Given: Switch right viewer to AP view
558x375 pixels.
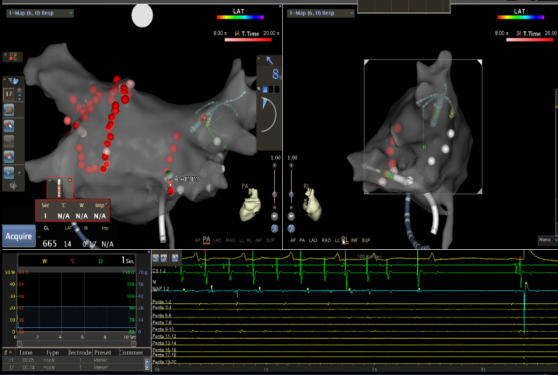Looking at the screenshot, I should coord(293,240).
